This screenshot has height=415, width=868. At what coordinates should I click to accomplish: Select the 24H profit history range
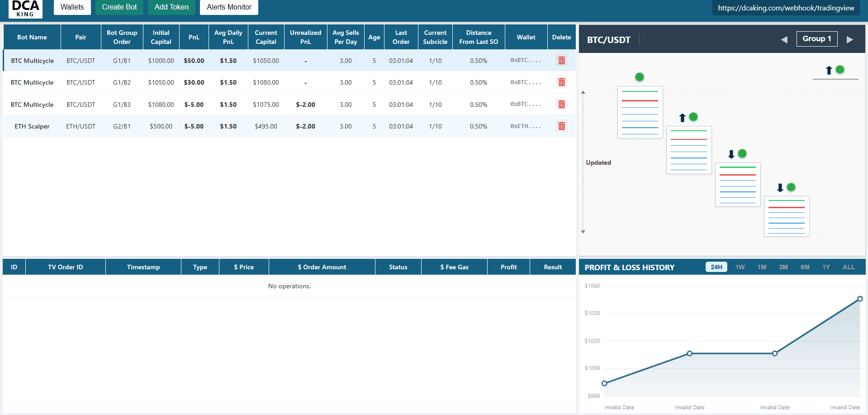716,267
